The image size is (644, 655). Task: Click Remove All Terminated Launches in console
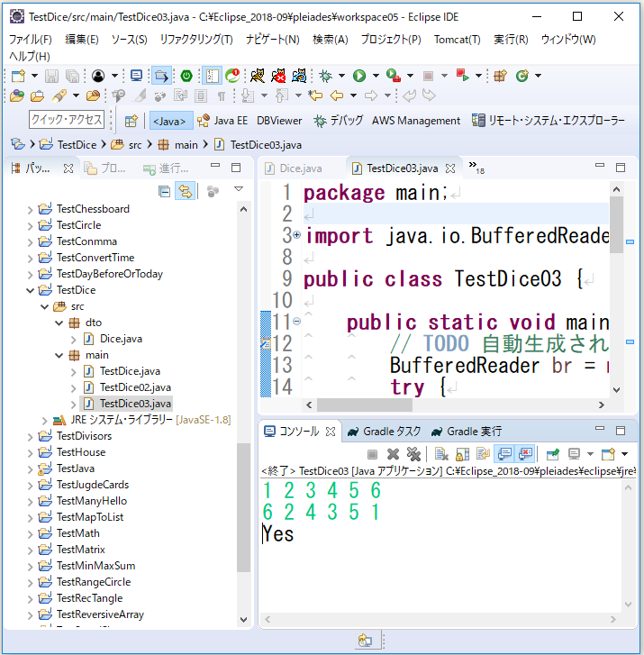coord(413,454)
